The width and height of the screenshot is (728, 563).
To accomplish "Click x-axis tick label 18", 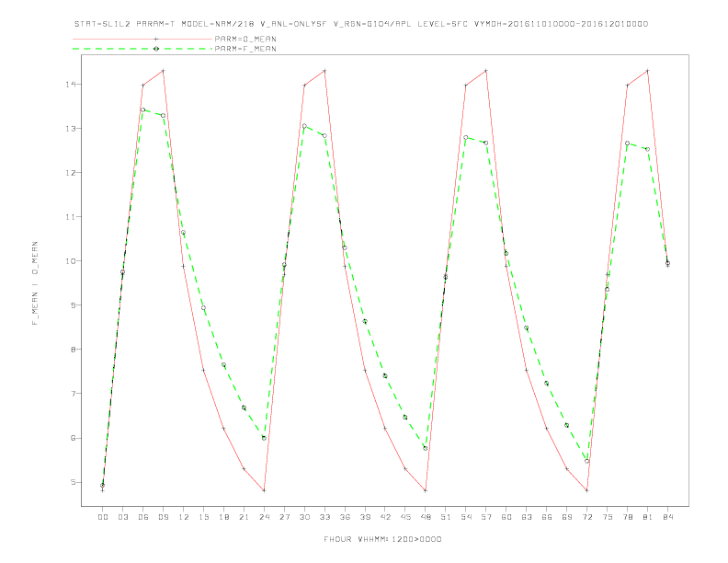I will click(x=223, y=517).
